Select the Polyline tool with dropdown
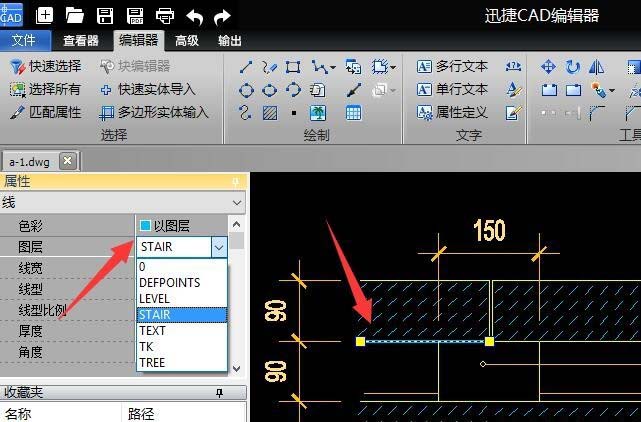The height and width of the screenshot is (422, 641). tap(319, 67)
